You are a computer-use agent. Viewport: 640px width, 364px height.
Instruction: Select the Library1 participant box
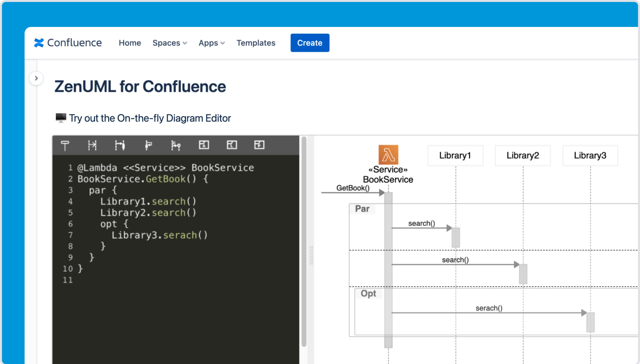pos(455,156)
